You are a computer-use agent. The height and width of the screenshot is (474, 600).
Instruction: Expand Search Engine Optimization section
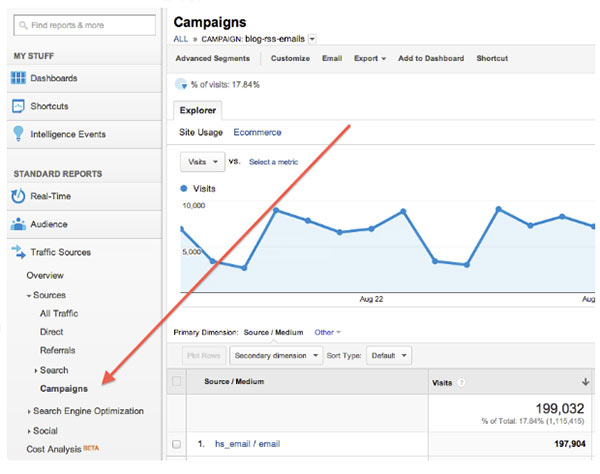click(x=29, y=411)
